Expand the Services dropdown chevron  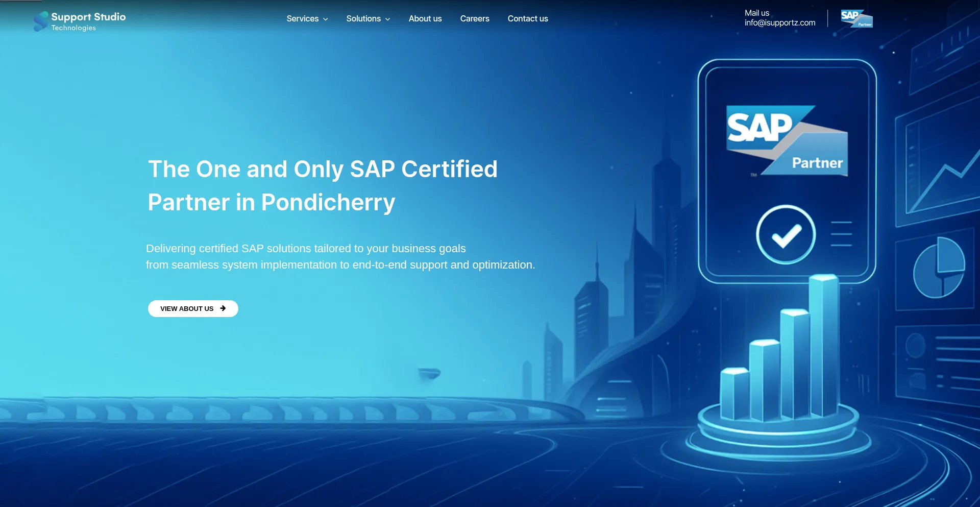(x=326, y=19)
